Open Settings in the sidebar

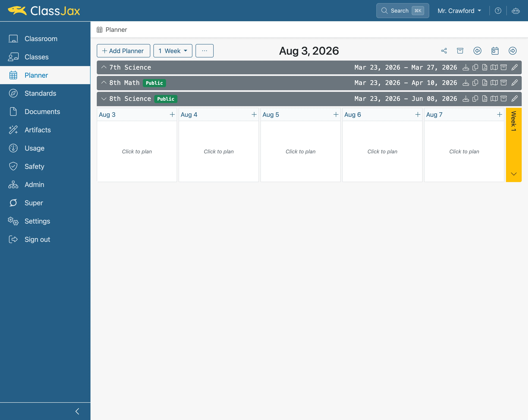tap(45, 221)
